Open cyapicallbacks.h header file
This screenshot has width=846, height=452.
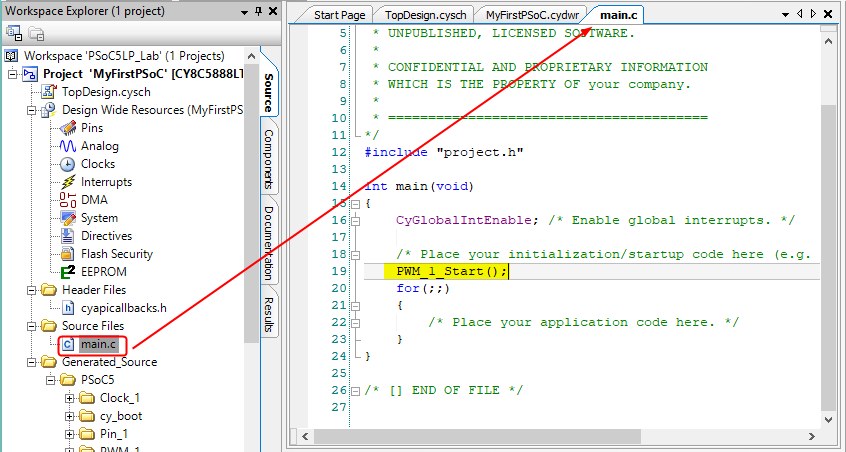121,308
